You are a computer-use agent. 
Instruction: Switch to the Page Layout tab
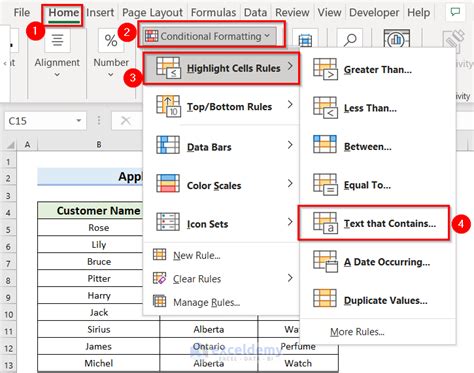pyautogui.click(x=152, y=13)
